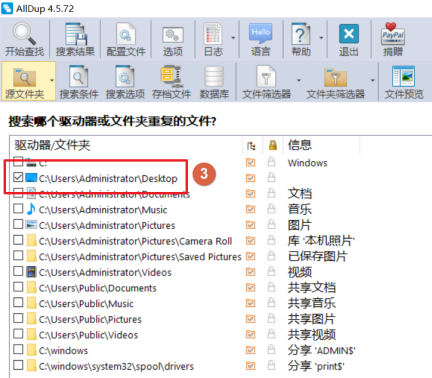Check the Administrator\Music folder checkbox
The width and height of the screenshot is (432, 378).
18,209
